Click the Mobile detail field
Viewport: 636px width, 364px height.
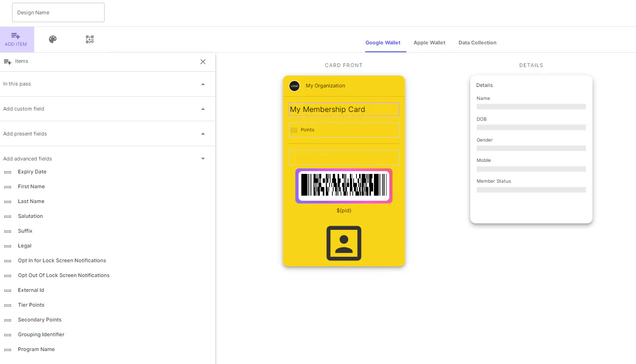[x=531, y=165]
